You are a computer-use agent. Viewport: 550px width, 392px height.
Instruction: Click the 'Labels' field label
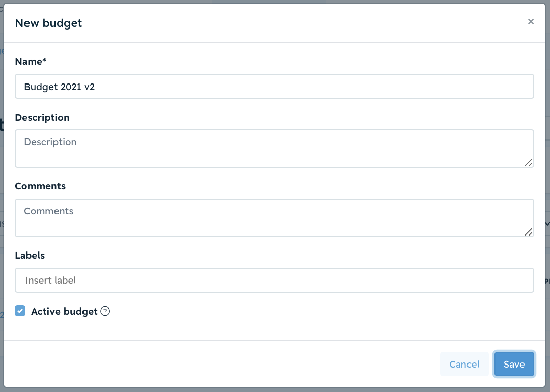30,255
